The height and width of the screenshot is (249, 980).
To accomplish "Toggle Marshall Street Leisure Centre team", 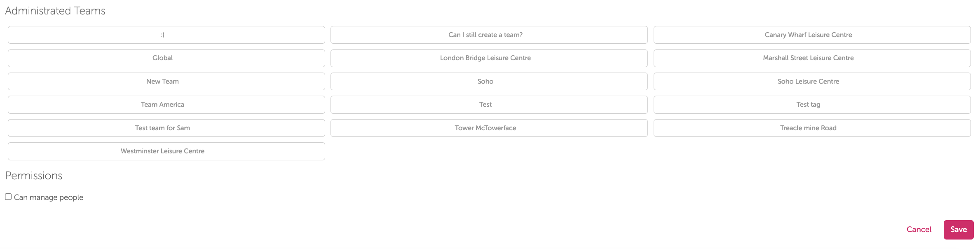I will coord(812,58).
